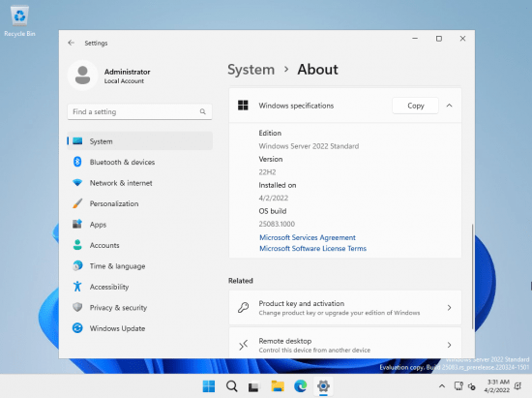
Task: Open Microsoft Software License Terms
Action: click(312, 248)
